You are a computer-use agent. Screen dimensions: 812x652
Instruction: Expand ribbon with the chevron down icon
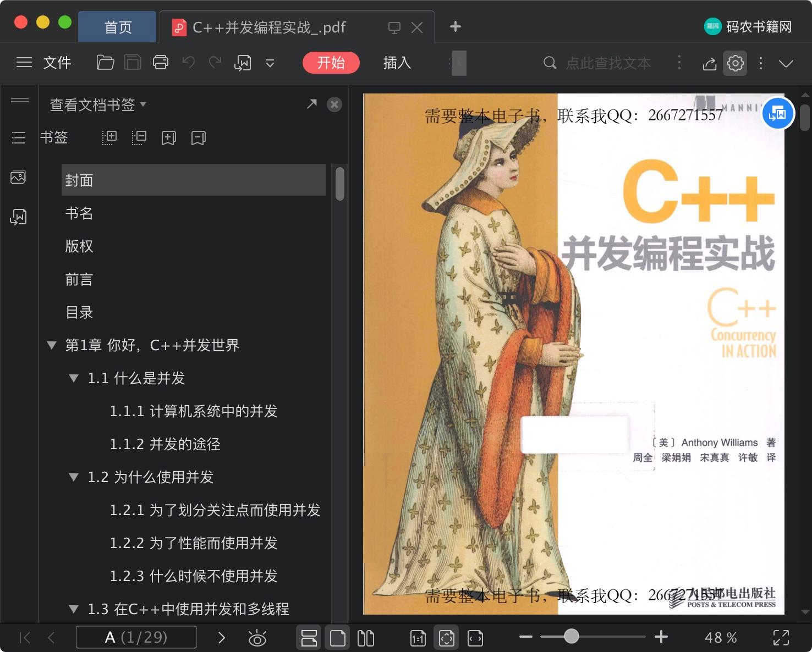pos(786,63)
